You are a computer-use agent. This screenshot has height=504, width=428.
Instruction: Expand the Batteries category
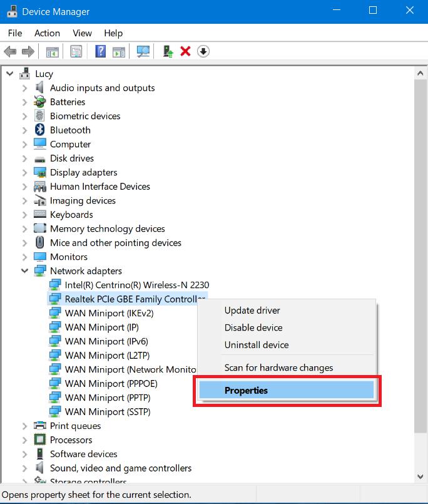(25, 102)
